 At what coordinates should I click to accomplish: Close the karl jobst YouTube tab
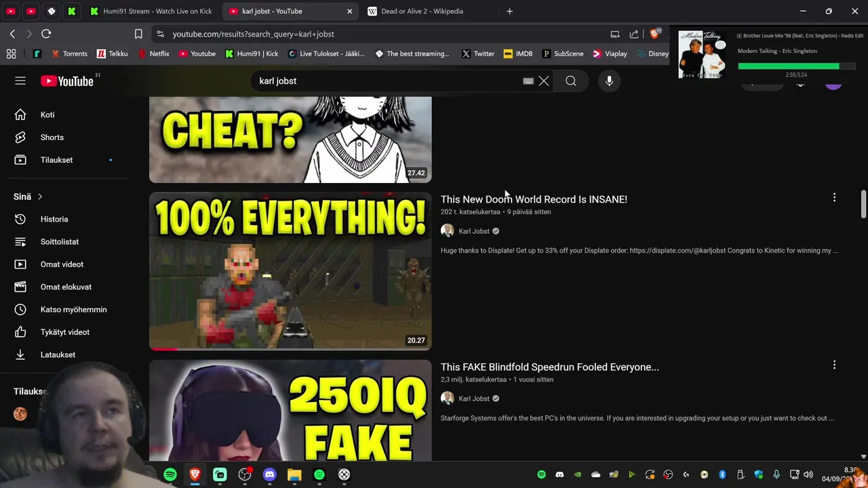[x=350, y=11]
